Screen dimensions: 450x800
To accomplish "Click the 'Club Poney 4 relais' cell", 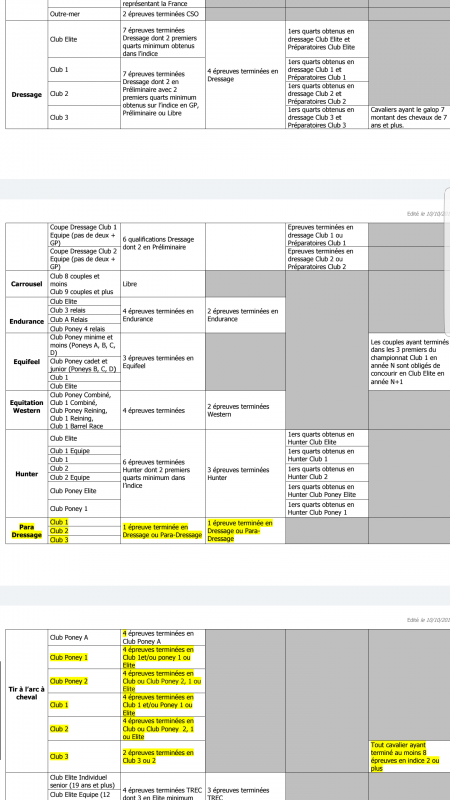I will [84, 329].
